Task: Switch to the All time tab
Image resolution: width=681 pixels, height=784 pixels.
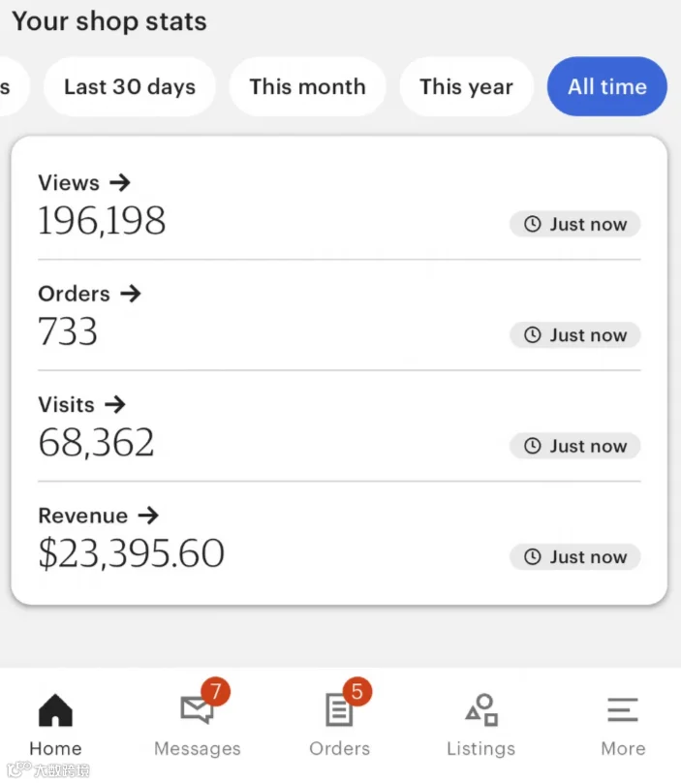Action: tap(607, 86)
